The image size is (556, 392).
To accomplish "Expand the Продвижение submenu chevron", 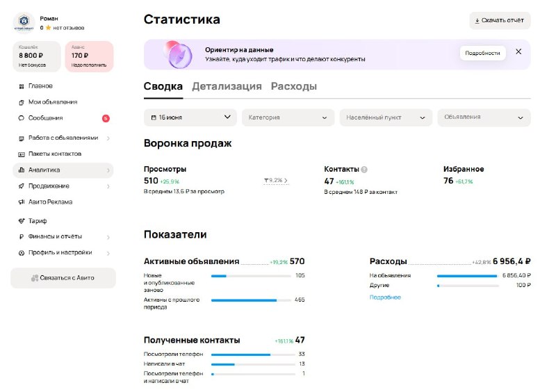I will pyautogui.click(x=108, y=186).
